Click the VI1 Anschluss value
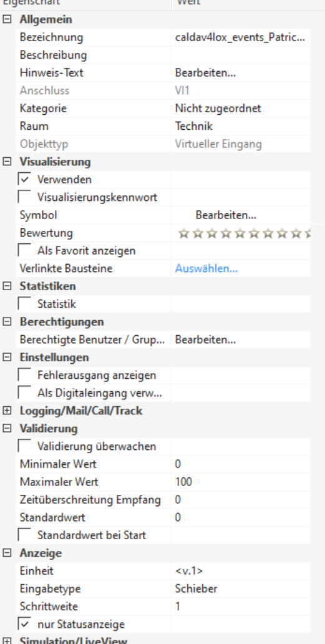The width and height of the screenshot is (325, 644). tap(182, 90)
